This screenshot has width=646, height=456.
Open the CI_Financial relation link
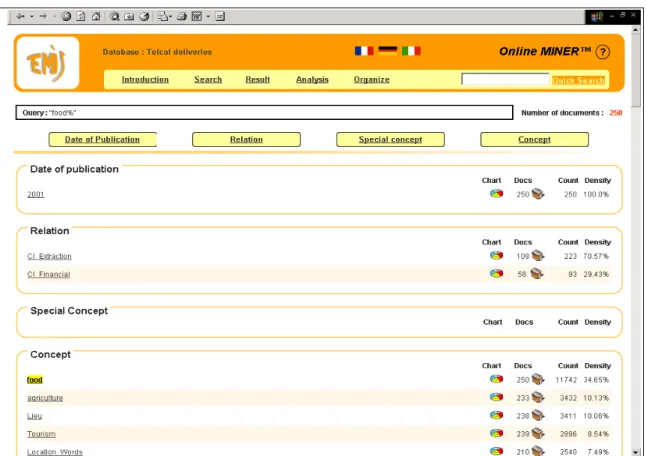point(49,274)
